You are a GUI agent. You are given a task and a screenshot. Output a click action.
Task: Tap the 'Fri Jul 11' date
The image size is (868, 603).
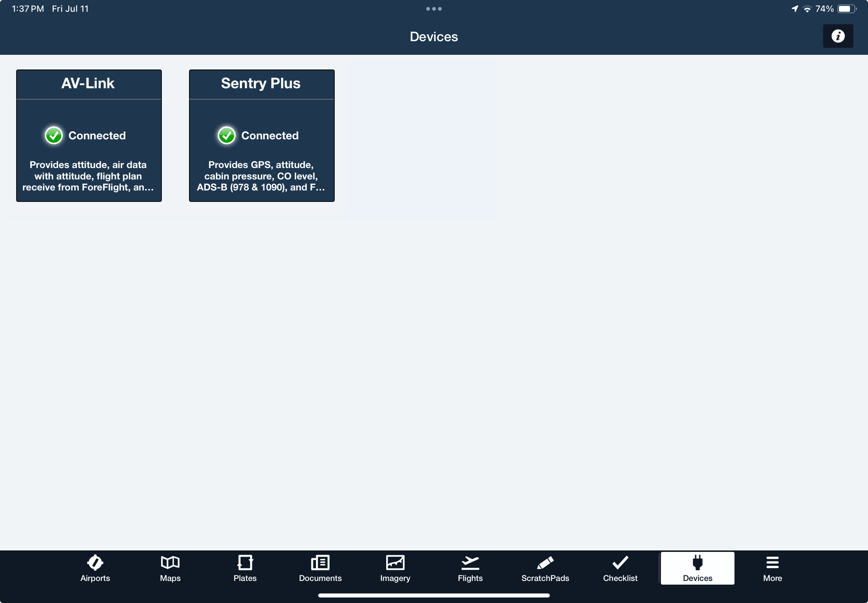point(70,9)
